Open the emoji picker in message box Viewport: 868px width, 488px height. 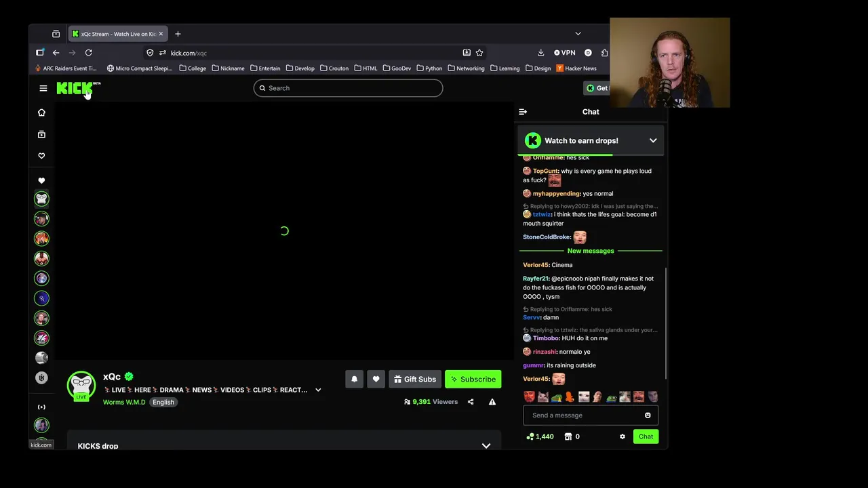(648, 415)
